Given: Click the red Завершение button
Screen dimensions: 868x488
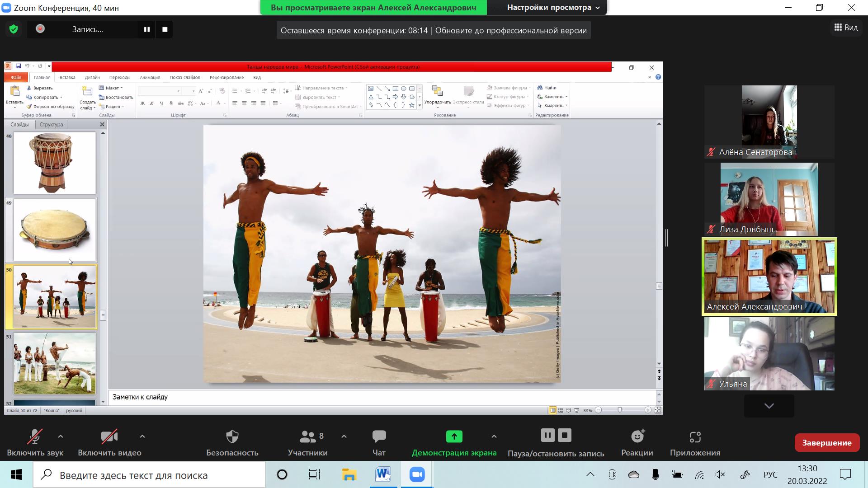Looking at the screenshot, I should coord(826,443).
